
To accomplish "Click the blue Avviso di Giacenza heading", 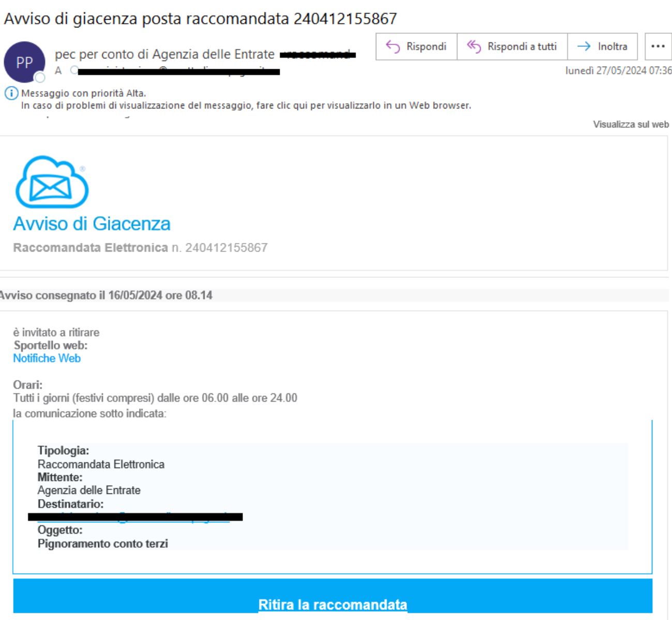I will coord(91,224).
